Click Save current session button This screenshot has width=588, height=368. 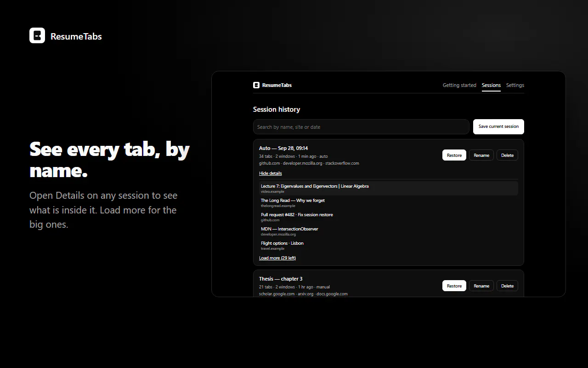(x=498, y=126)
